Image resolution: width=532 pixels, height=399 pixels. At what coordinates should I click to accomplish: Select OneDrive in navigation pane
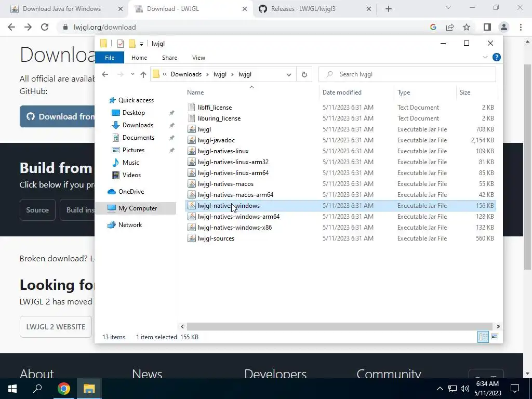click(x=131, y=192)
